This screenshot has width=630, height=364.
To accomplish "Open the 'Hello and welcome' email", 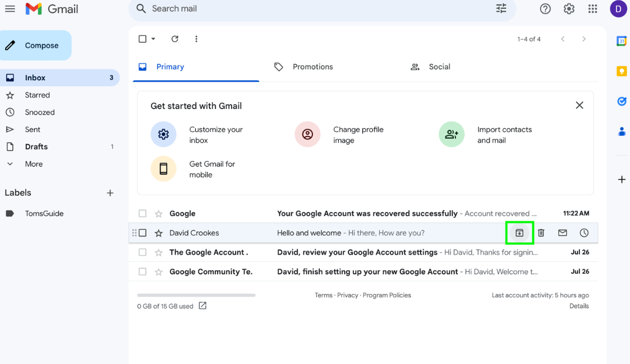I will pos(363,233).
